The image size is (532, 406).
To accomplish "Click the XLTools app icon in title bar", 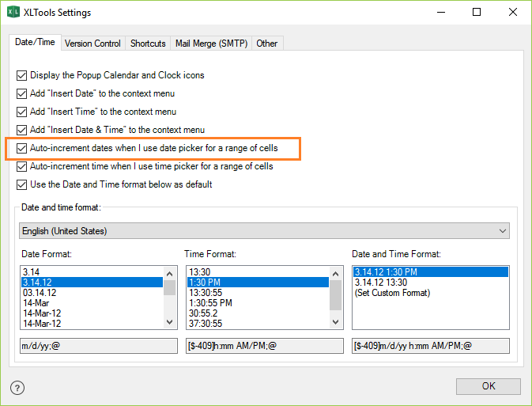I will (13, 13).
